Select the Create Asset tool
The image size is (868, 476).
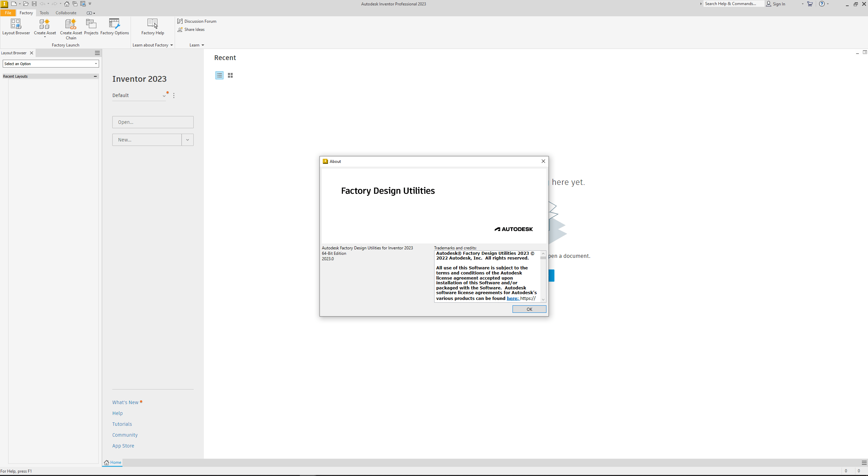click(44, 26)
